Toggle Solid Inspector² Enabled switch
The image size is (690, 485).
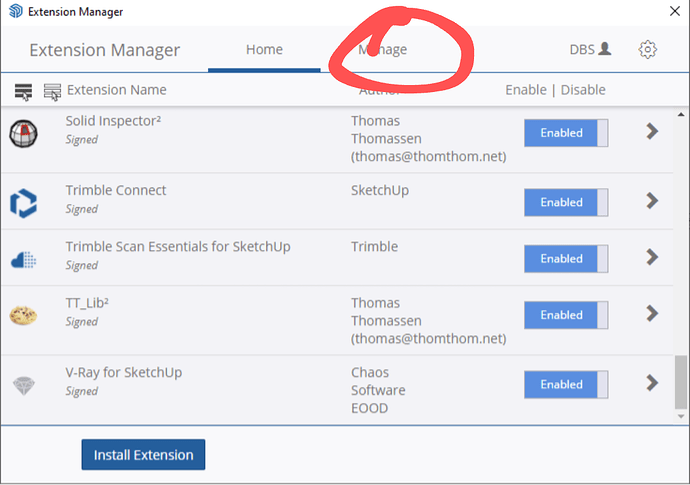coord(566,132)
